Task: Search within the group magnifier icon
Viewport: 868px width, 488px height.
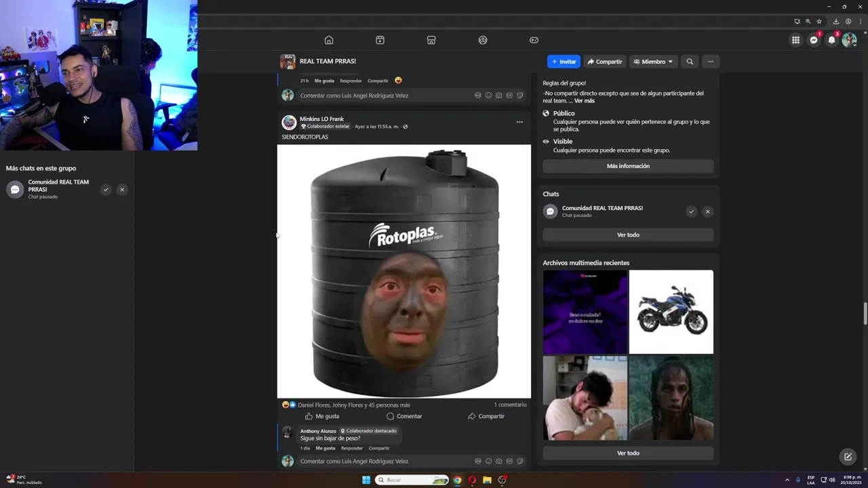Action: (690, 62)
